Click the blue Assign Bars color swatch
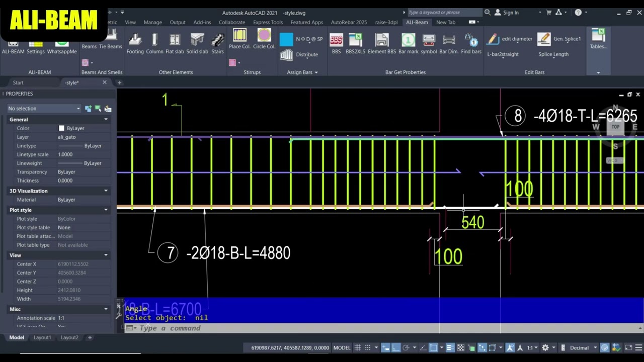Viewport: 644px width, 362px height. (x=286, y=39)
